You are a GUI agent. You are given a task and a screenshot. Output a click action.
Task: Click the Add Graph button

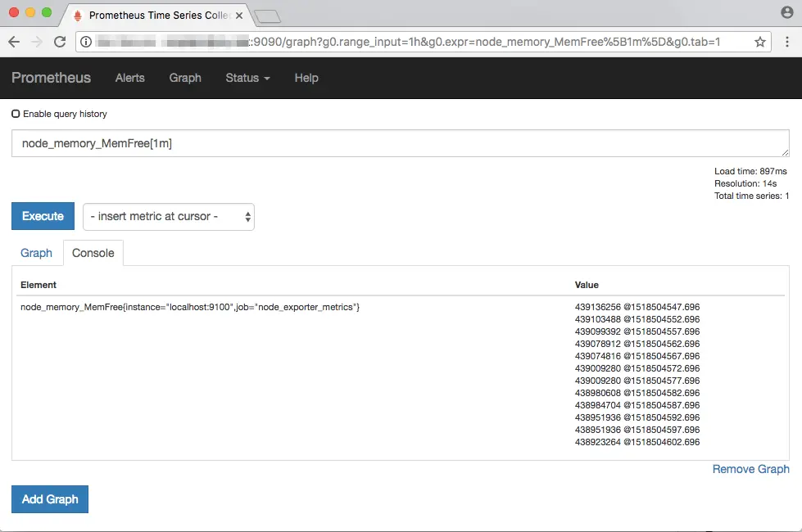(x=50, y=499)
